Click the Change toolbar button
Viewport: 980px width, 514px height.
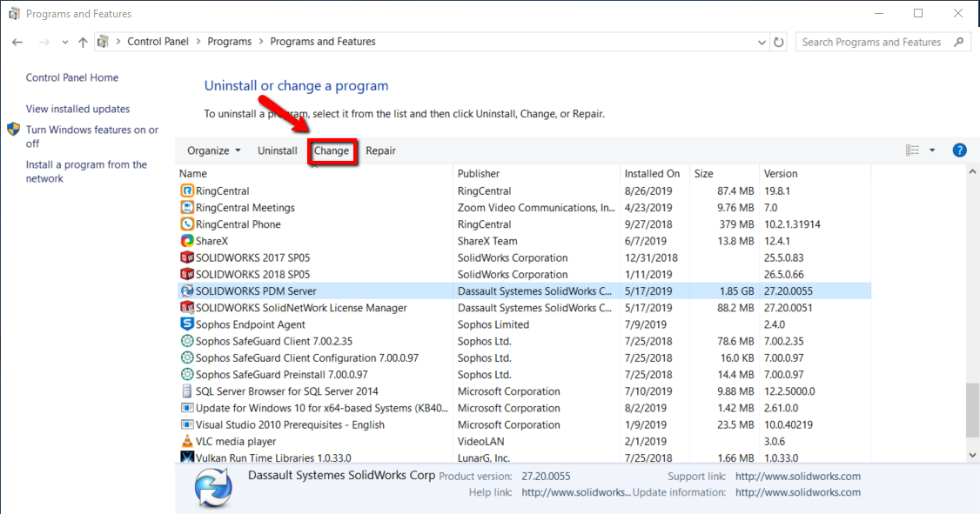[x=332, y=151]
